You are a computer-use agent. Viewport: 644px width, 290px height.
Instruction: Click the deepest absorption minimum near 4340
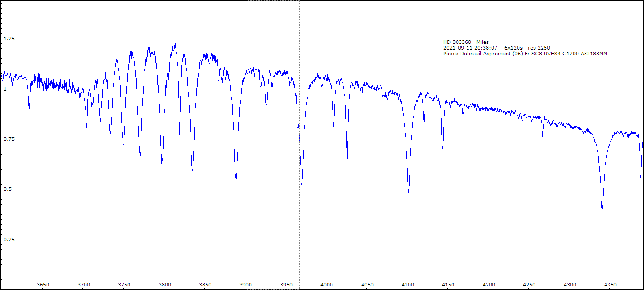click(602, 209)
